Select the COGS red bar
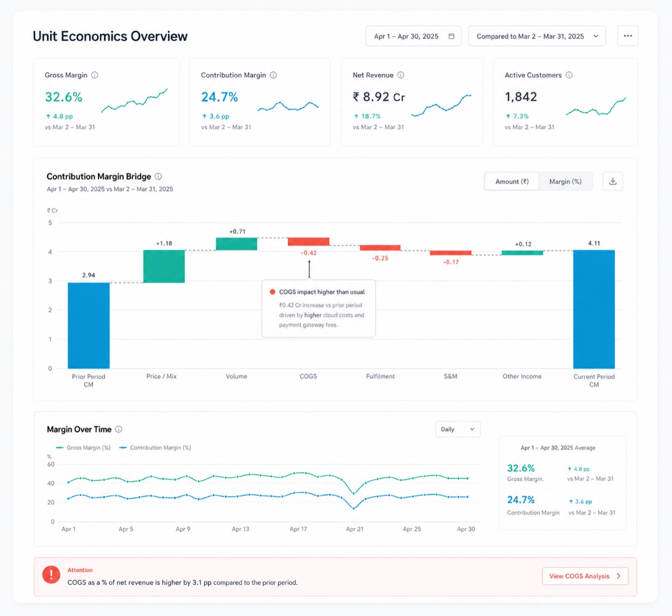Viewport: 672px width, 616px height. click(x=309, y=242)
